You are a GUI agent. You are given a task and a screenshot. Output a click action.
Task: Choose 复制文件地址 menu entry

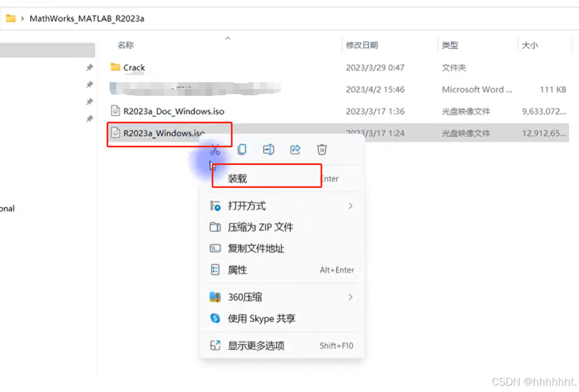[282, 248]
